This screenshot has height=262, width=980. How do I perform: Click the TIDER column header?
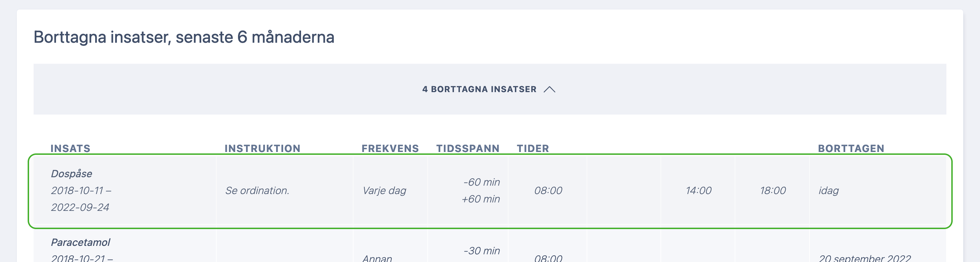coord(533,148)
